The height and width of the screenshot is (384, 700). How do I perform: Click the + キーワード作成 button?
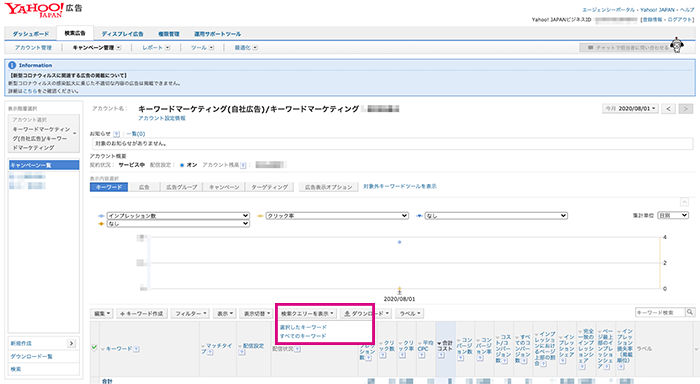(x=142, y=313)
